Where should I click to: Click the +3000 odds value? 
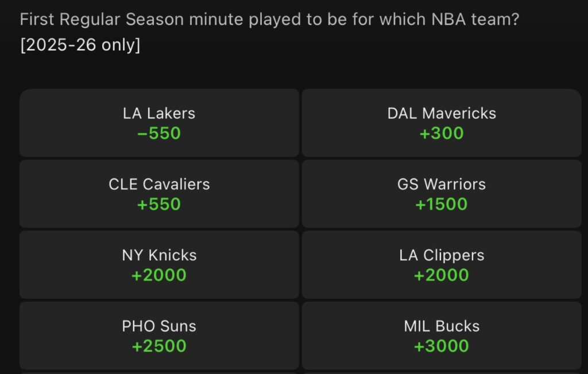click(x=442, y=346)
